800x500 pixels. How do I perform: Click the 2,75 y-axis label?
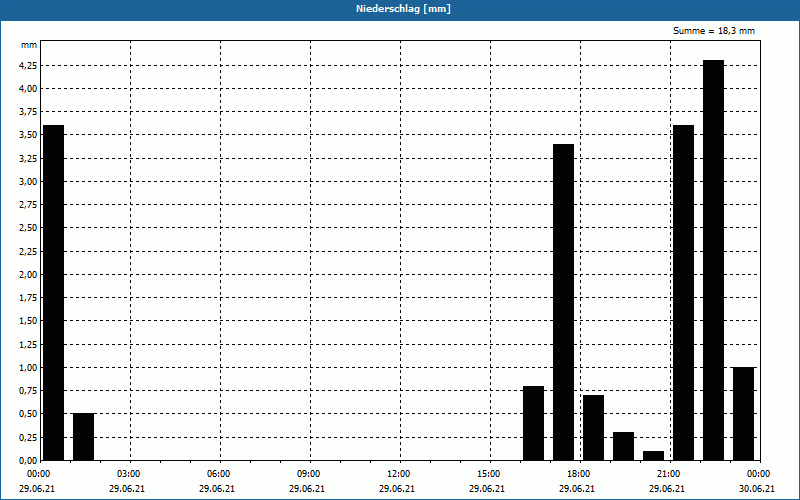click(28, 205)
